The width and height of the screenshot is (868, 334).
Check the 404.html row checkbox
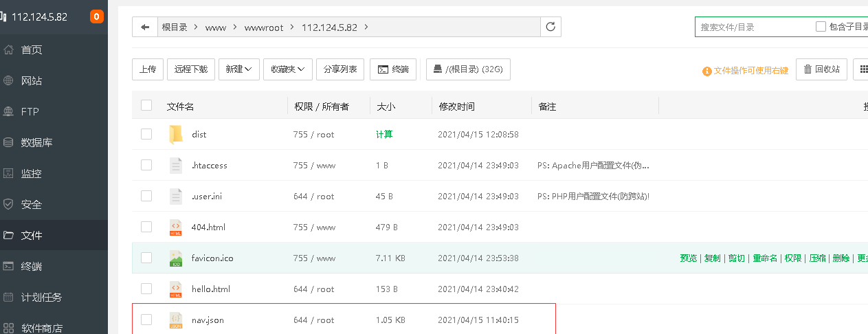[146, 227]
